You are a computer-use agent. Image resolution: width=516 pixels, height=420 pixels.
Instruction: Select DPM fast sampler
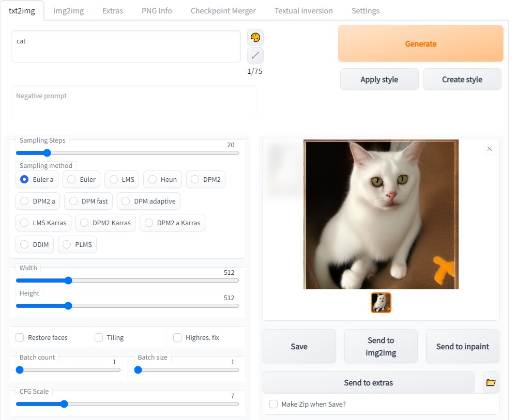(88, 201)
